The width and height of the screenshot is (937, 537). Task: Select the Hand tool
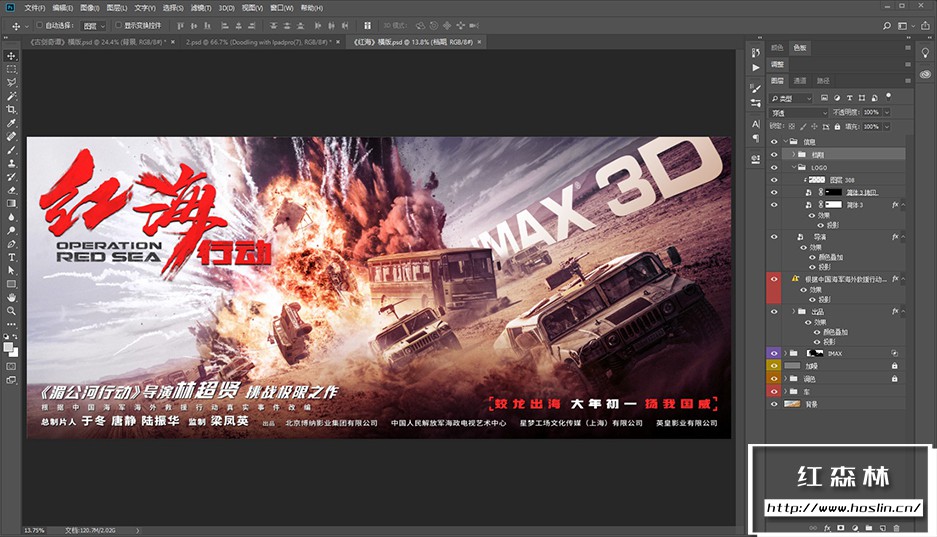tap(11, 297)
